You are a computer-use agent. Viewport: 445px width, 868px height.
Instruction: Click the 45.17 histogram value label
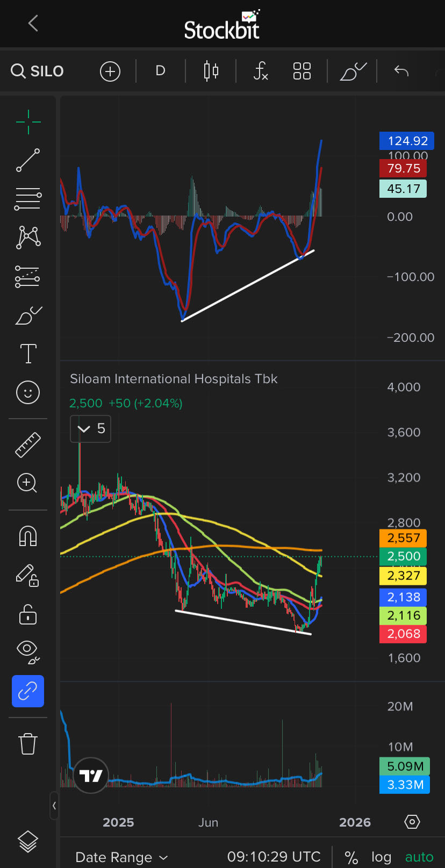click(x=403, y=189)
